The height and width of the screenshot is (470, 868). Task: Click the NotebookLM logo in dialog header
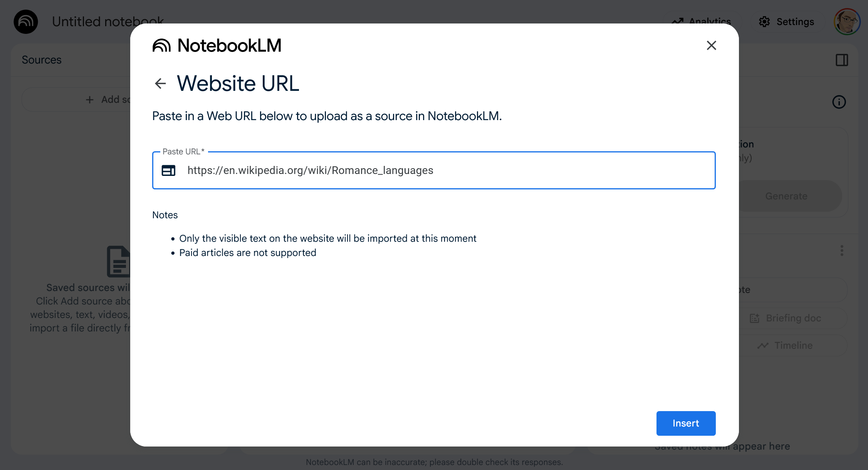(x=217, y=45)
